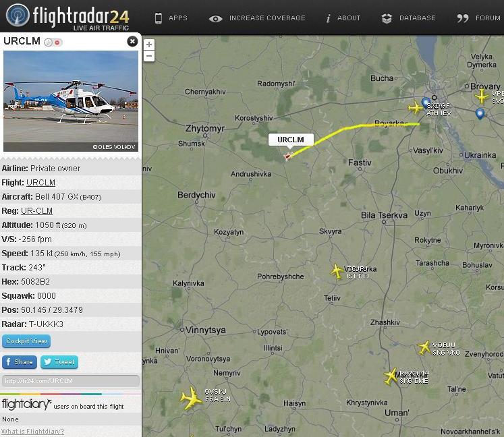The width and height of the screenshot is (504, 437).
Task: Open the UR-CLM registration link
Action: pos(36,211)
